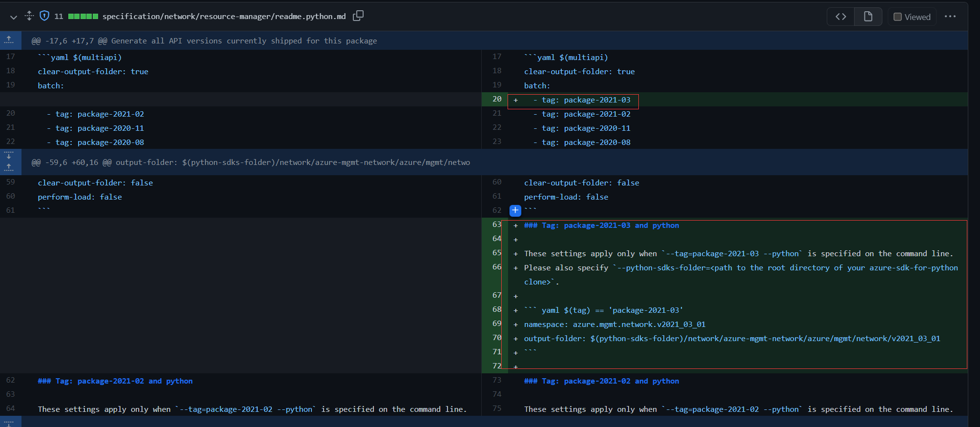This screenshot has height=427, width=980.
Task: Expand down from the -59,6 hunk header
Action: click(10, 156)
